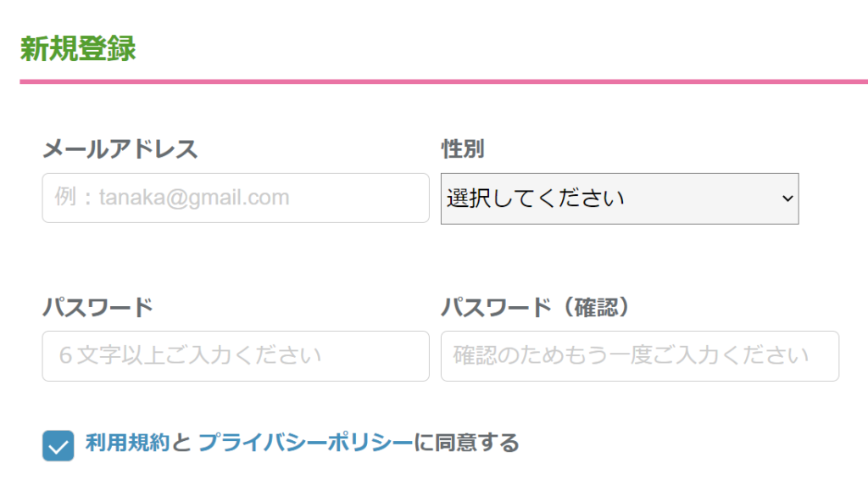Viewport: 868px width, 491px height.
Task: Click the ６文字以上ご入力ください placeholder text
Action: coord(190,355)
